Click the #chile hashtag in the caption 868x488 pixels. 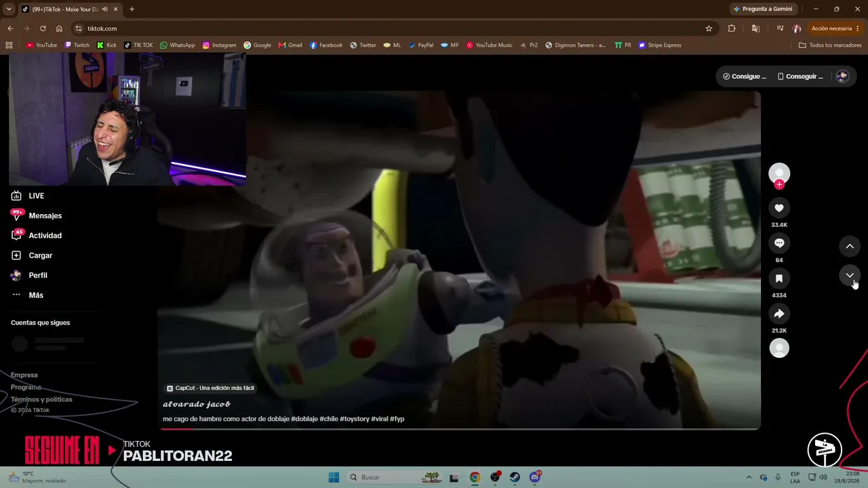tap(328, 419)
